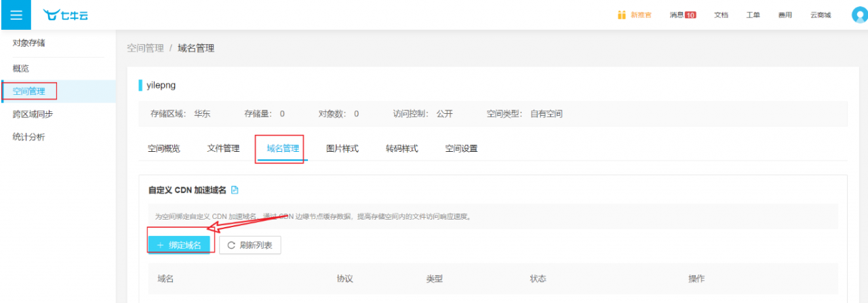Click the bucket name yilepng
Image resolution: width=868 pixels, height=303 pixels.
161,85
